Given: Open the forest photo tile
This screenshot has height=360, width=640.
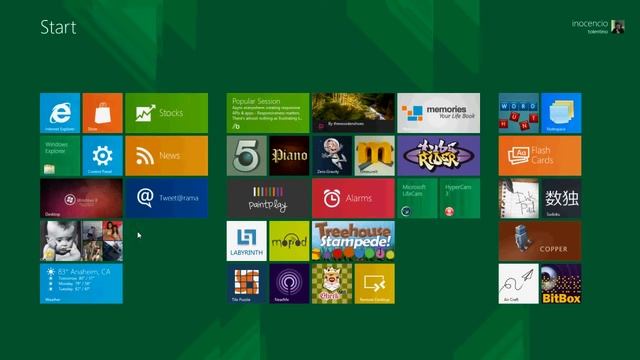Looking at the screenshot, I should [353, 113].
